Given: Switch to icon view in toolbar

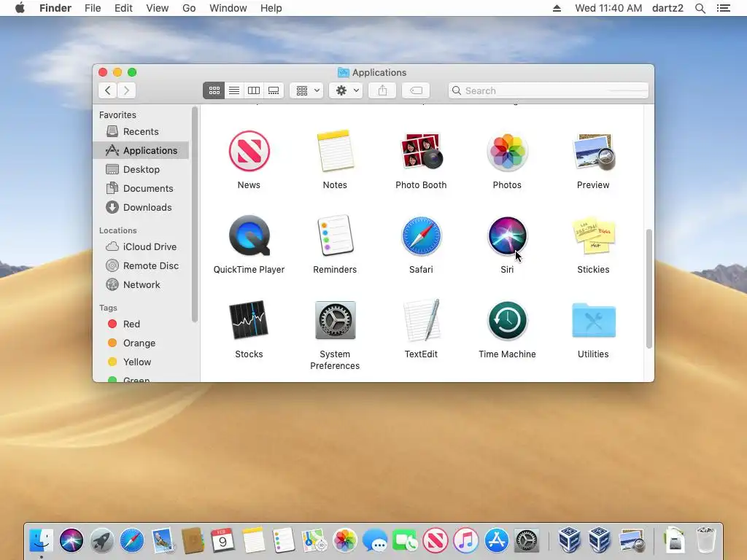Looking at the screenshot, I should pyautogui.click(x=214, y=90).
